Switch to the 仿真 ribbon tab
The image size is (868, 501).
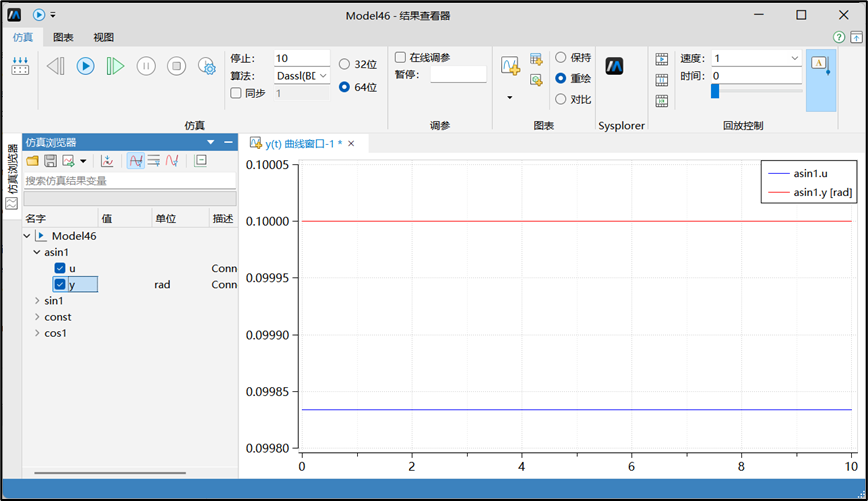(x=23, y=37)
